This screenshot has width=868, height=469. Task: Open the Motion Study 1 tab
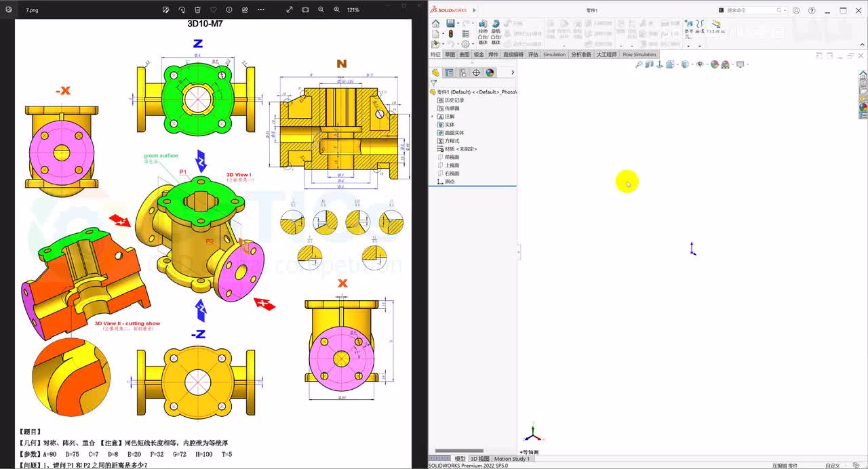pos(512,459)
